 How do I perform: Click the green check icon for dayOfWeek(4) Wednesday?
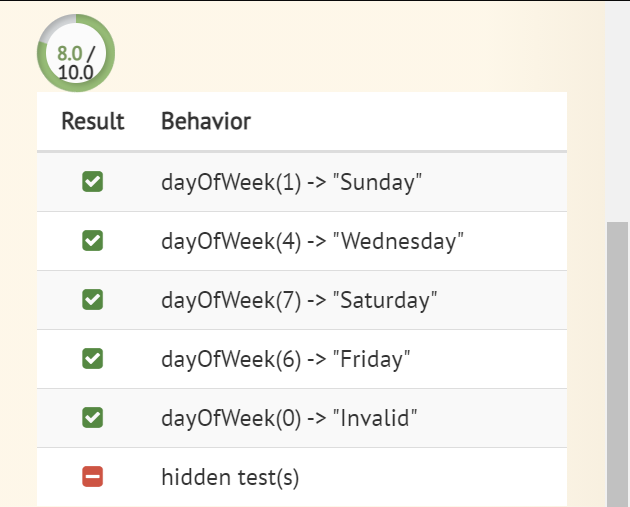[x=92, y=241]
